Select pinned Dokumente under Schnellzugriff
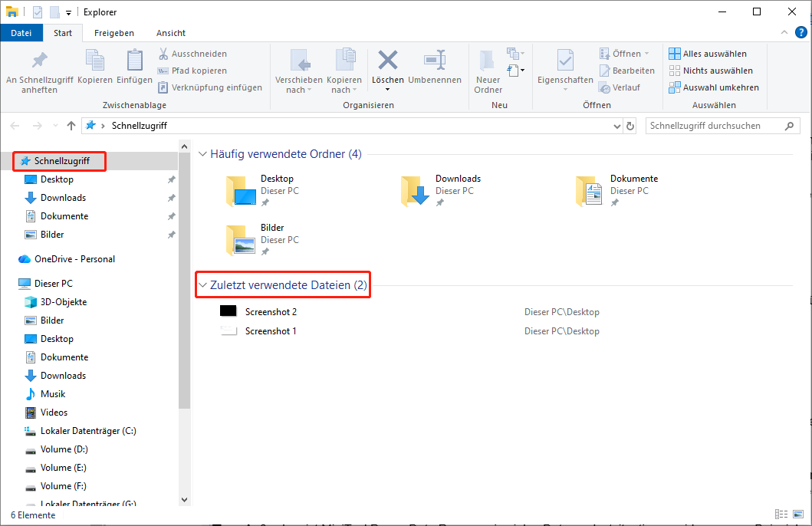The height and width of the screenshot is (526, 812). pyautogui.click(x=64, y=216)
